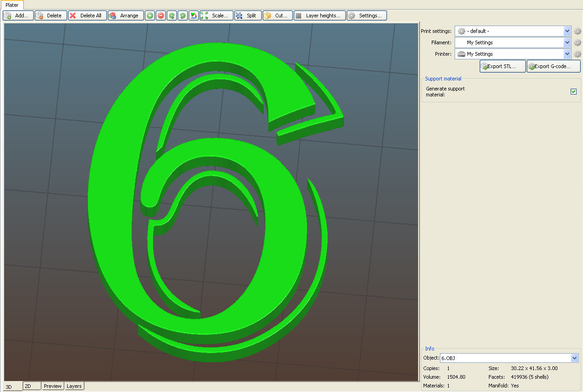The image size is (583, 392).
Task: Select the More copies plus icon
Action: [149, 15]
